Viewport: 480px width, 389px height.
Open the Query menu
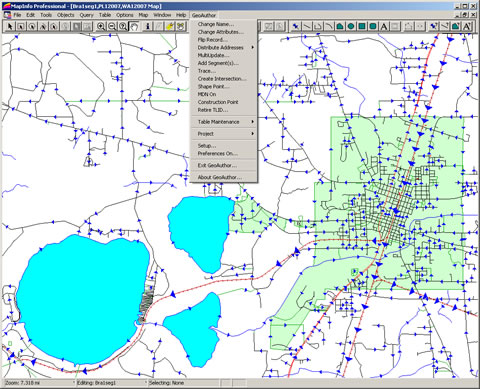(x=86, y=15)
